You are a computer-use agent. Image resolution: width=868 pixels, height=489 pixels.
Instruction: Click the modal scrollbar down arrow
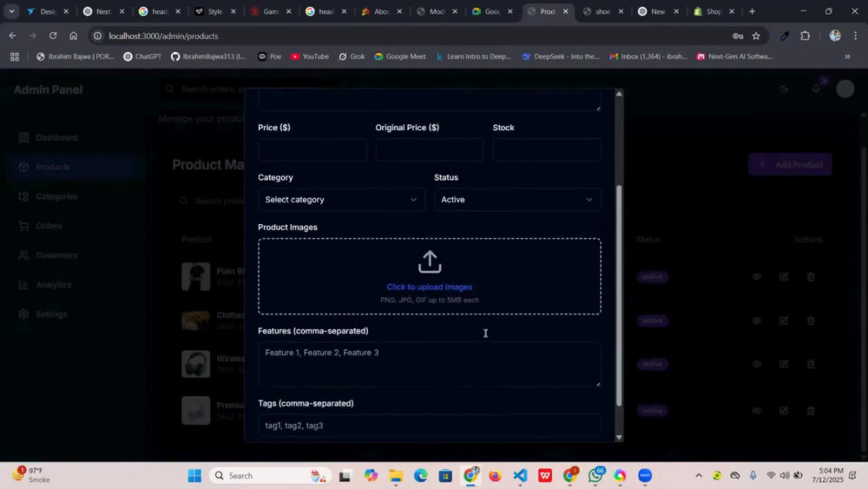pos(619,437)
